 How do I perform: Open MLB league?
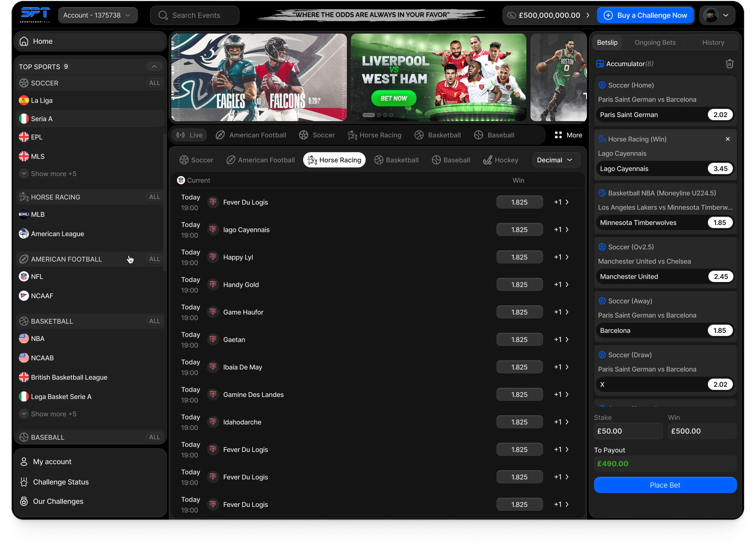(x=90, y=214)
